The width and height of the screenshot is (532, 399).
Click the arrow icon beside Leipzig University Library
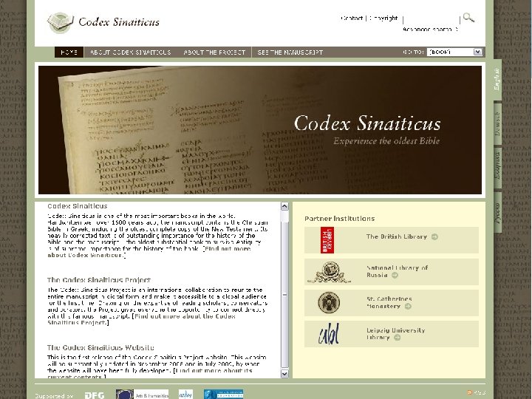point(397,338)
